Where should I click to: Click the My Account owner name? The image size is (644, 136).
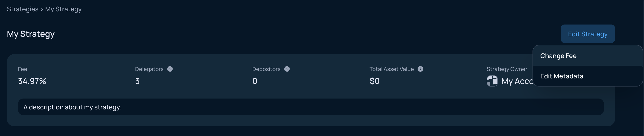point(517,81)
